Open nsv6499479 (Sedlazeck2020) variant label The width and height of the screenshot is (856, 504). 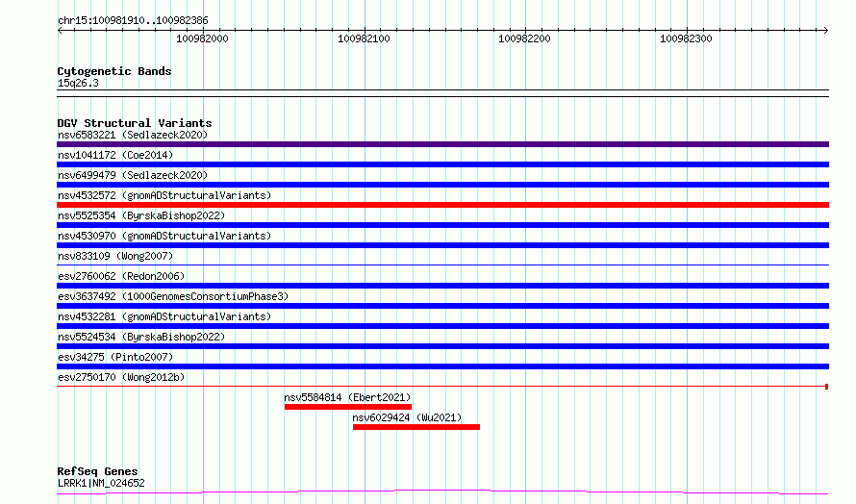coord(133,175)
